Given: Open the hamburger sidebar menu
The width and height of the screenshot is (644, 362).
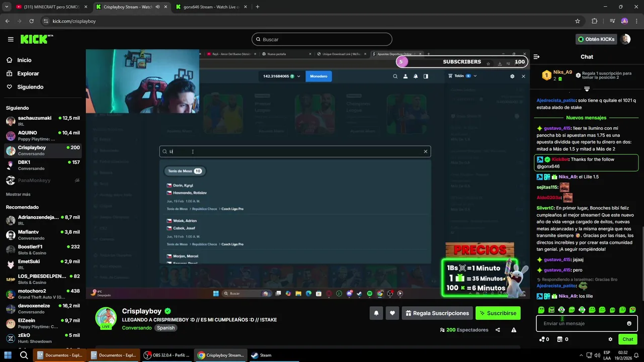Looking at the screenshot, I should (x=11, y=39).
